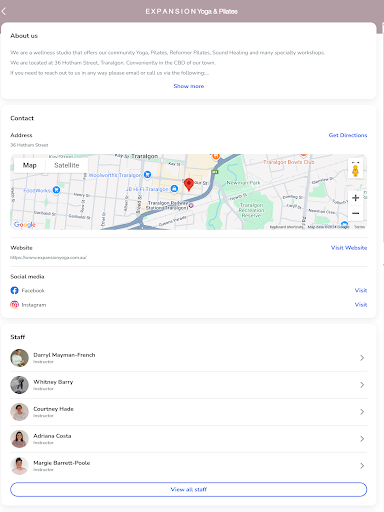The image size is (384, 512).
Task: Select Woolworths Traralgon map marker
Action: [x=147, y=174]
